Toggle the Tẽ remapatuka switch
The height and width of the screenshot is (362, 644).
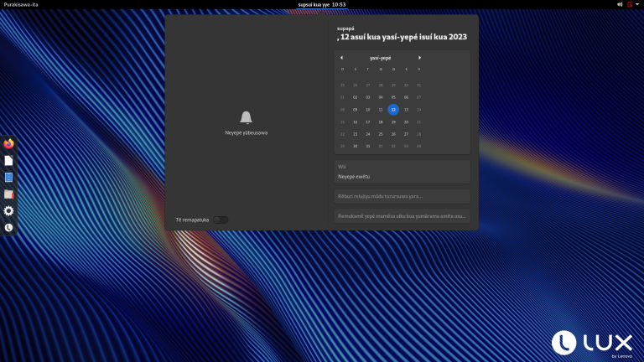(x=221, y=220)
